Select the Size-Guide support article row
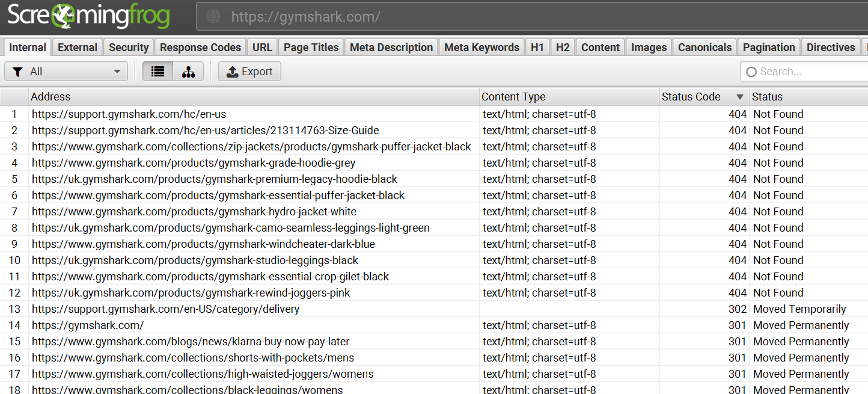This screenshot has height=394, width=868. point(205,131)
